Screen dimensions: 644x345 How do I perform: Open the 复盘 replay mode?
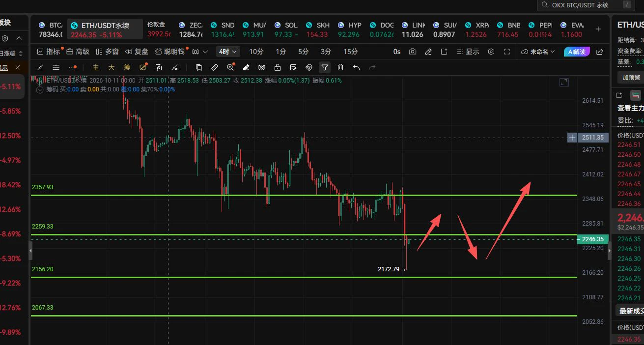point(137,52)
